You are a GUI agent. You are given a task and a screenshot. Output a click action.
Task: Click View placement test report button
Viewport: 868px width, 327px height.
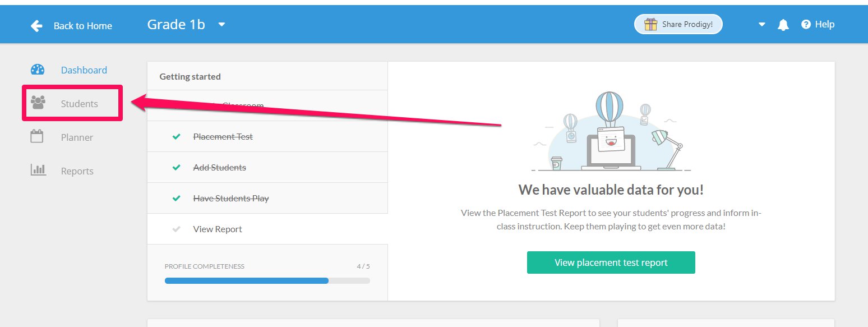click(x=611, y=262)
